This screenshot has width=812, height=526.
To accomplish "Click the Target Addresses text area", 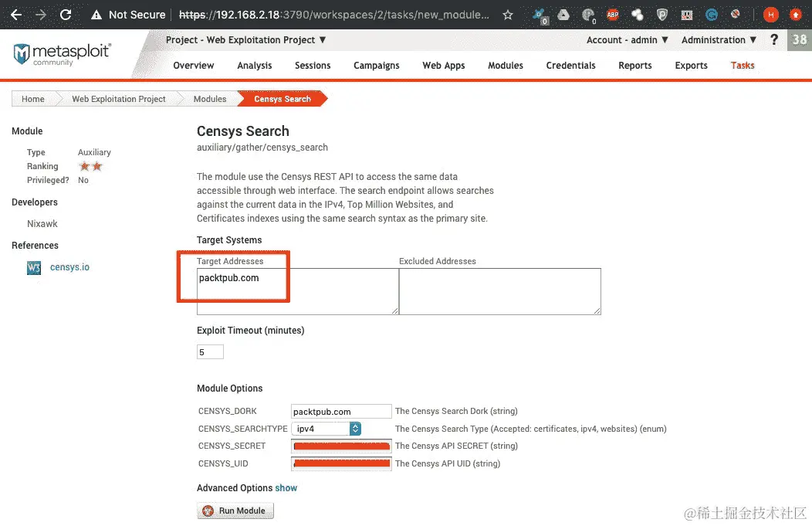I will pos(298,291).
